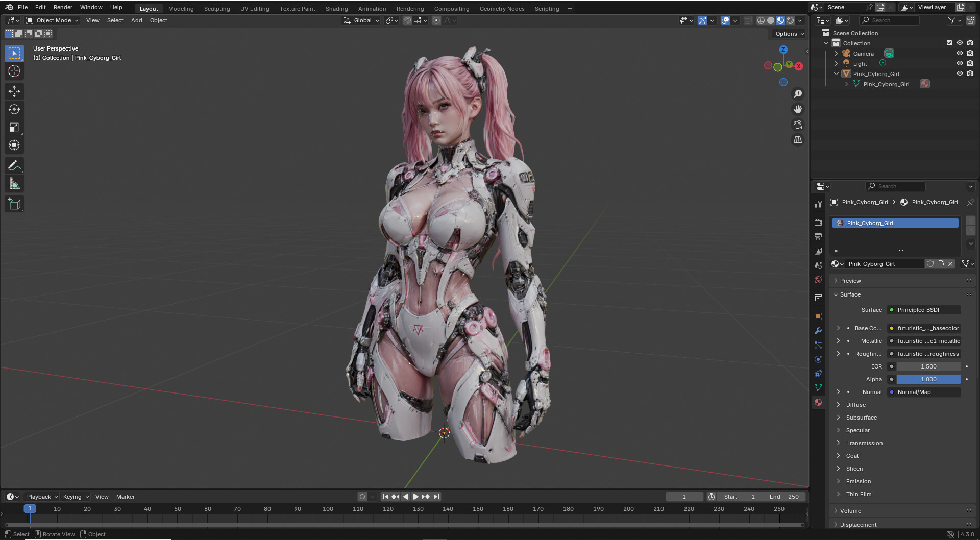Switch to solid viewport shading
Screen dimensions: 980x540
(771, 20)
